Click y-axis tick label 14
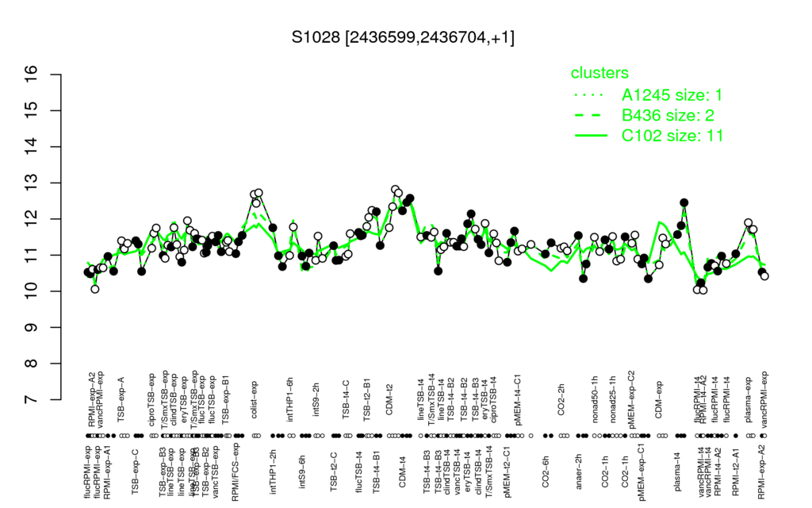 (32, 147)
